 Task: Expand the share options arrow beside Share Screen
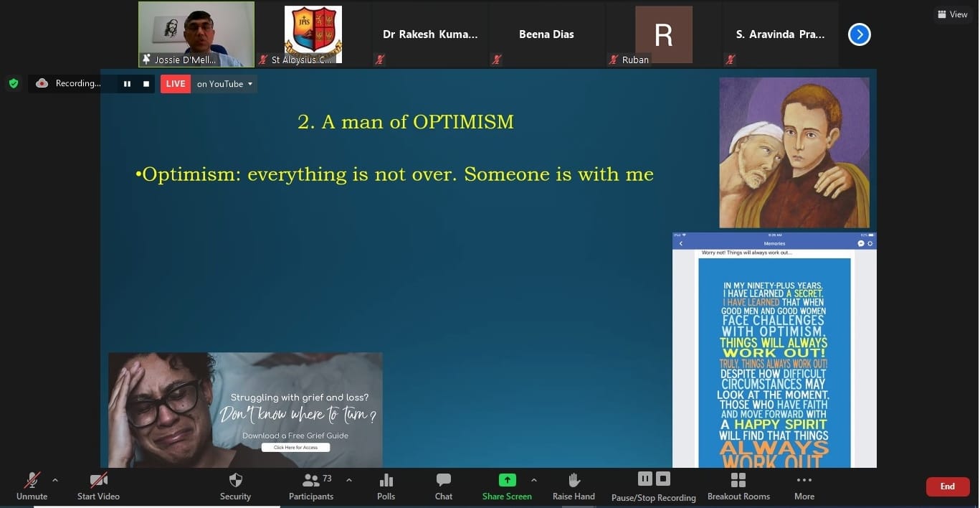point(533,480)
